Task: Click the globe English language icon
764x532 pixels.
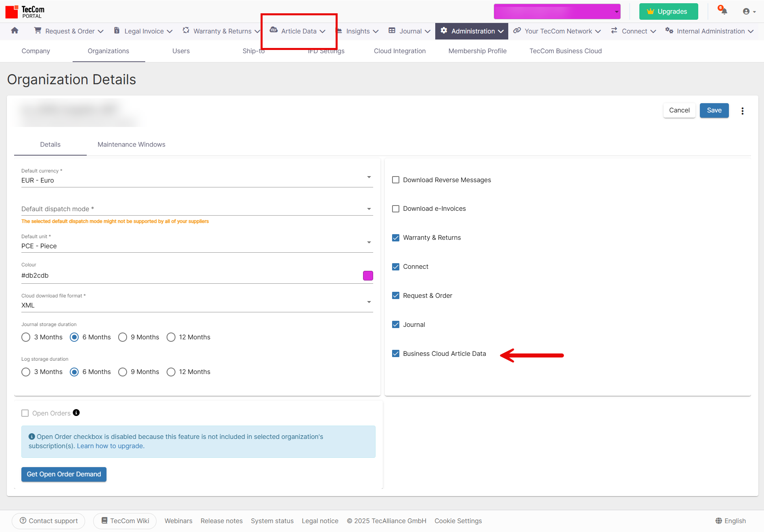Action: point(718,521)
